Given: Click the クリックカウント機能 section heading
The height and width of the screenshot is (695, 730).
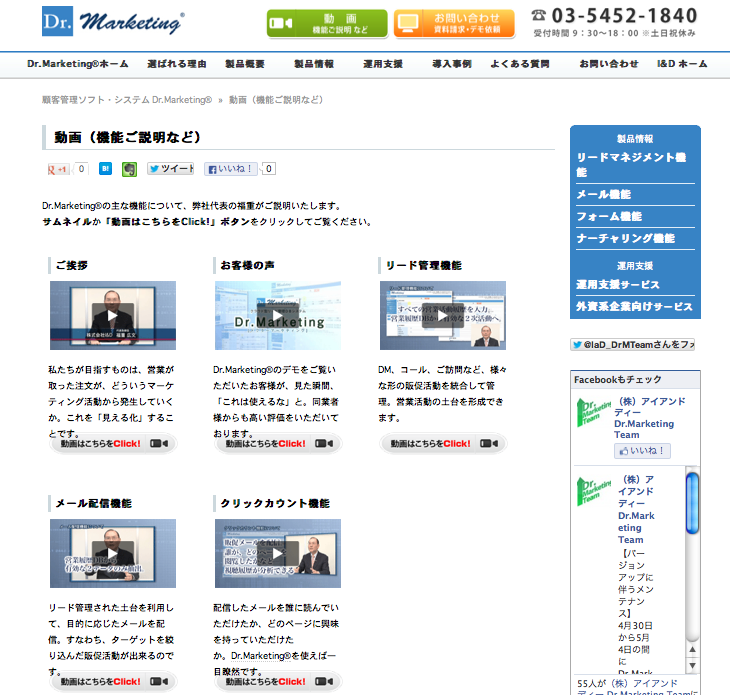Looking at the screenshot, I should [275, 503].
